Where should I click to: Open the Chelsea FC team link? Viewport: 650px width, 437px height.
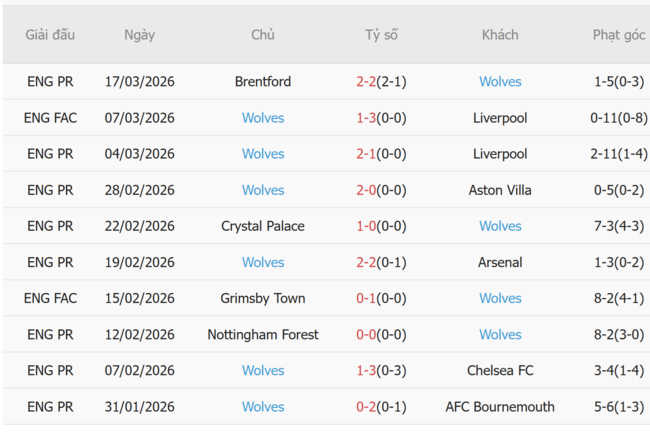(500, 370)
